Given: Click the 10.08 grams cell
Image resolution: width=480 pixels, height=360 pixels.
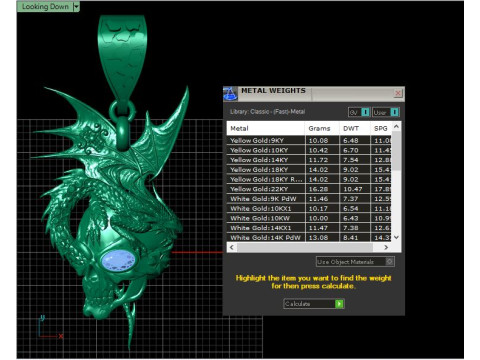Looking at the screenshot, I should click(x=322, y=140).
